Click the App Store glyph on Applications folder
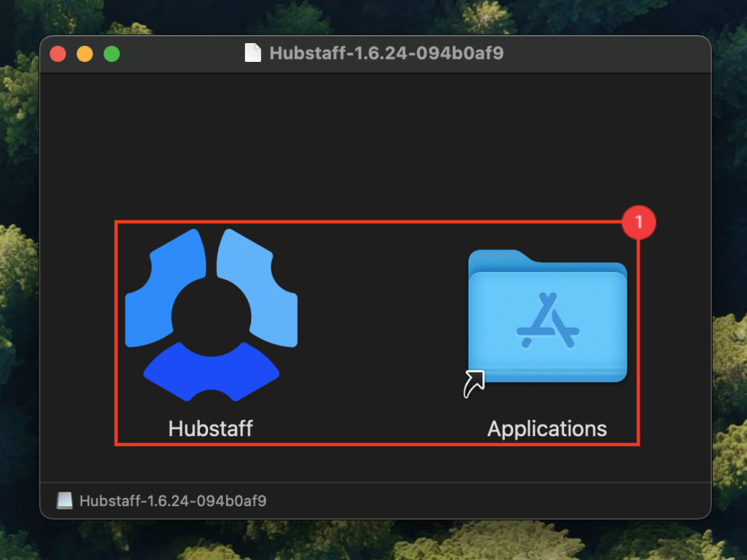This screenshot has width=747, height=560. [x=547, y=321]
